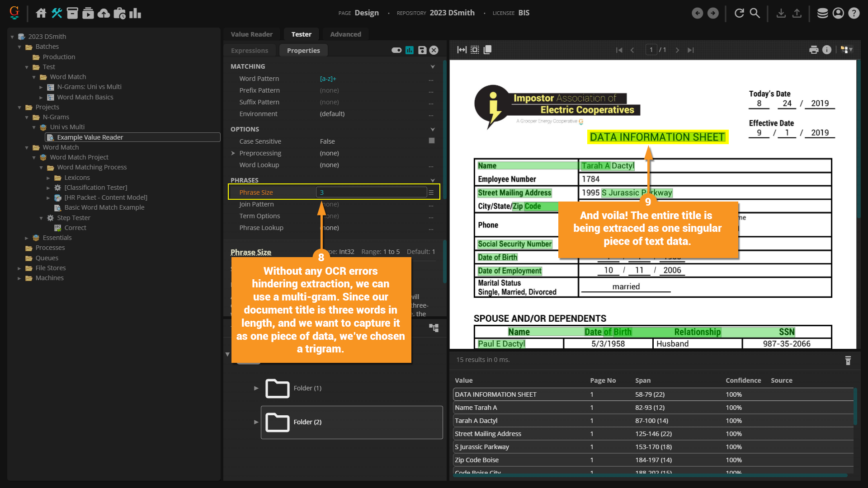This screenshot has width=868, height=488.
Task: Open the Search magnifier icon
Action: [x=755, y=13]
